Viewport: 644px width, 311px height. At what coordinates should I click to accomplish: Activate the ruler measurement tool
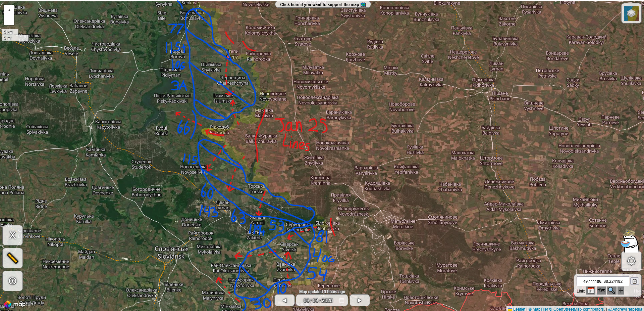12,258
